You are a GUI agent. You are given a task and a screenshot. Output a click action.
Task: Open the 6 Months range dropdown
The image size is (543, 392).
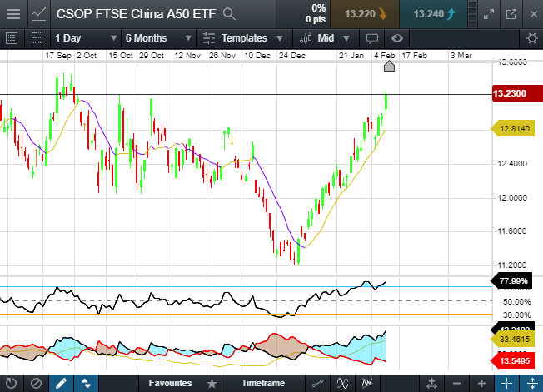tap(158, 38)
